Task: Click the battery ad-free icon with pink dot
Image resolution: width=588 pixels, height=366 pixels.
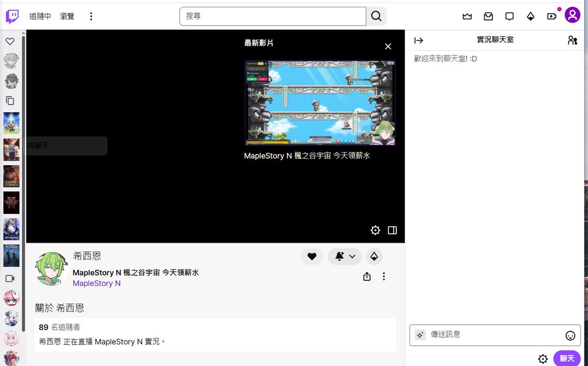Action: [552, 16]
